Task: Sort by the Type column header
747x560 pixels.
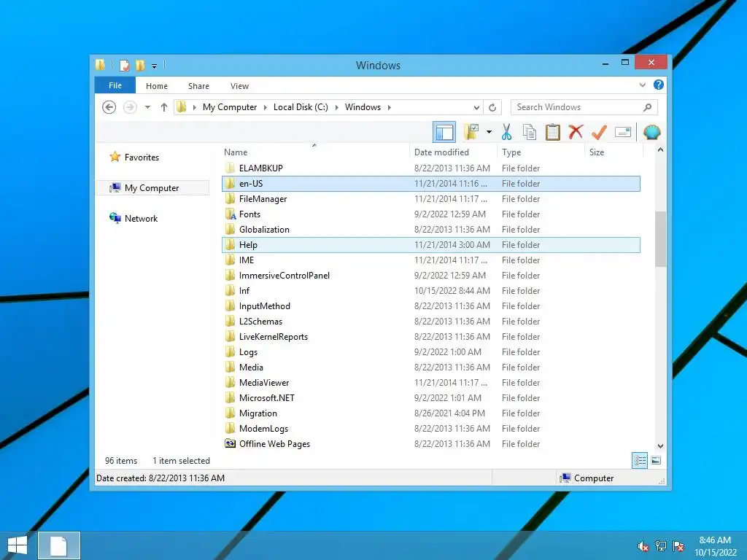Action: 541,152
